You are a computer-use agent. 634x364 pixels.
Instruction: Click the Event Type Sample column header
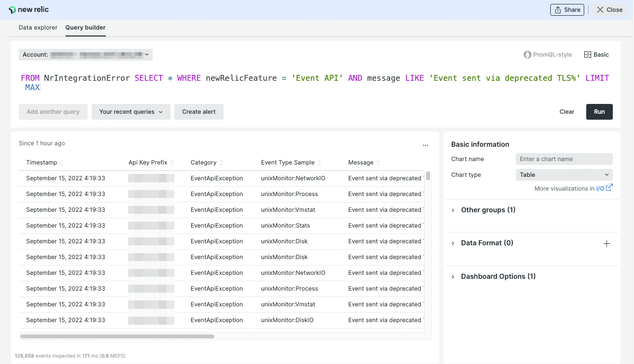tap(288, 163)
